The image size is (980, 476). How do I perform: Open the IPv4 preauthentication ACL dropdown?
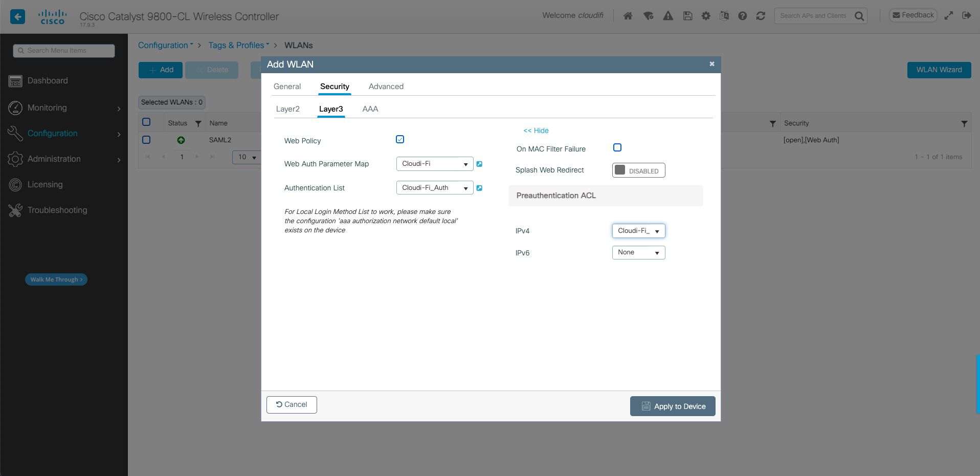pyautogui.click(x=638, y=231)
